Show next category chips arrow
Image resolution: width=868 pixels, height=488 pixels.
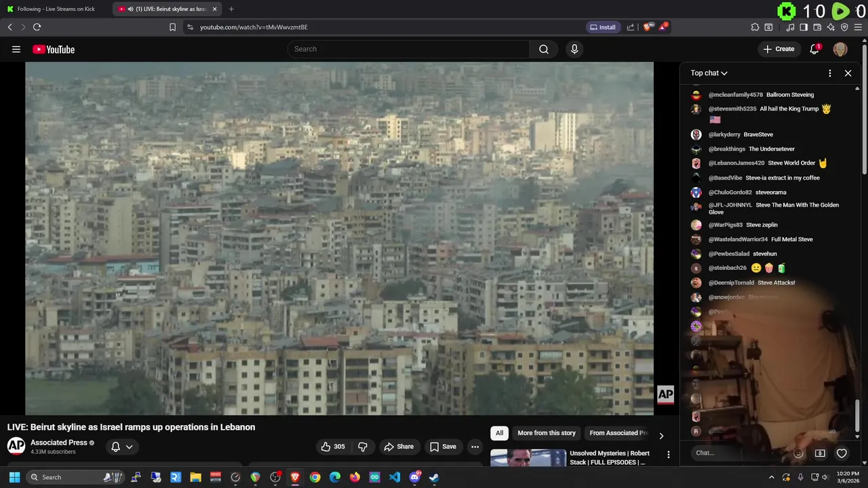pos(661,436)
